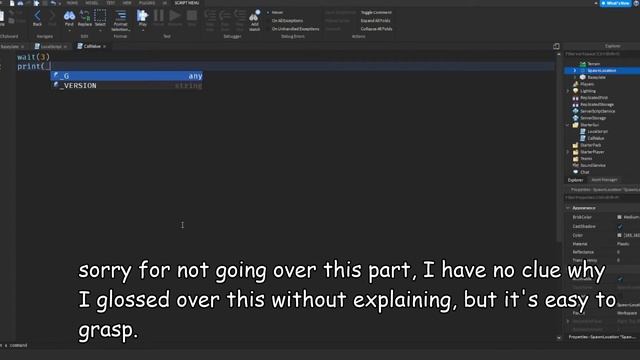Screen dimensions: 640x360
Task: Close the CallValue script tab
Action: tap(104, 47)
